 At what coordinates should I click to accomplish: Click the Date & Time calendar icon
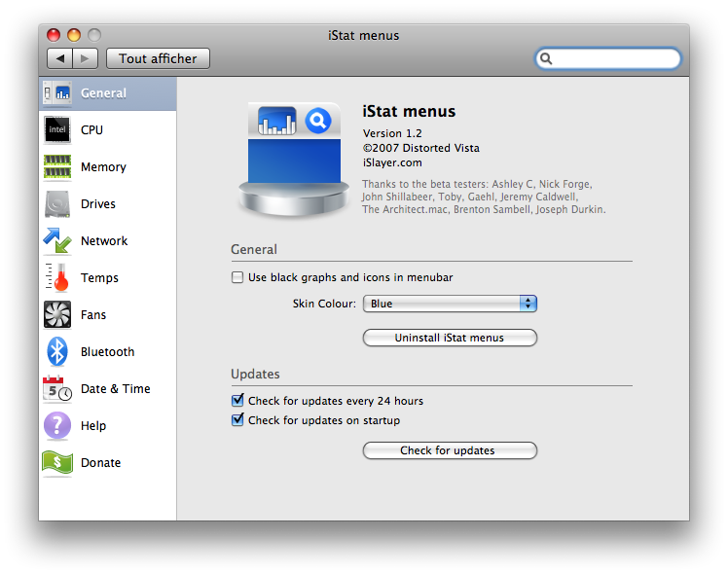(57, 388)
